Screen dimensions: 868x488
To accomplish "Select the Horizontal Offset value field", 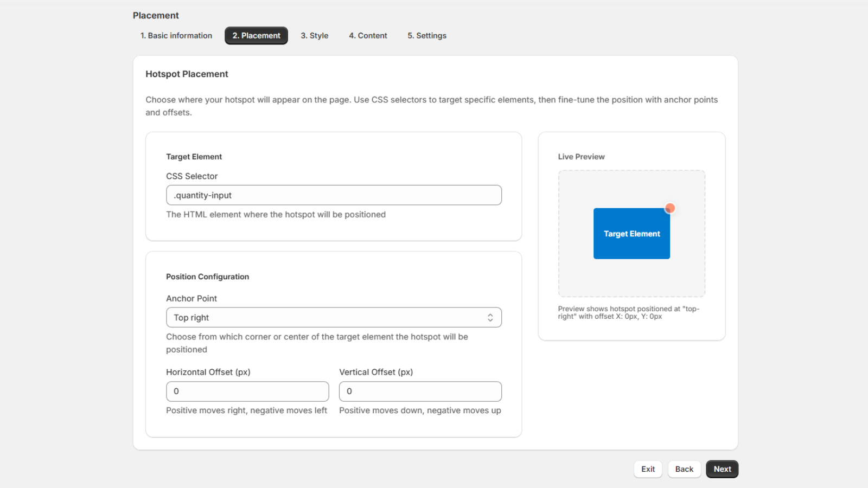I will click(247, 391).
